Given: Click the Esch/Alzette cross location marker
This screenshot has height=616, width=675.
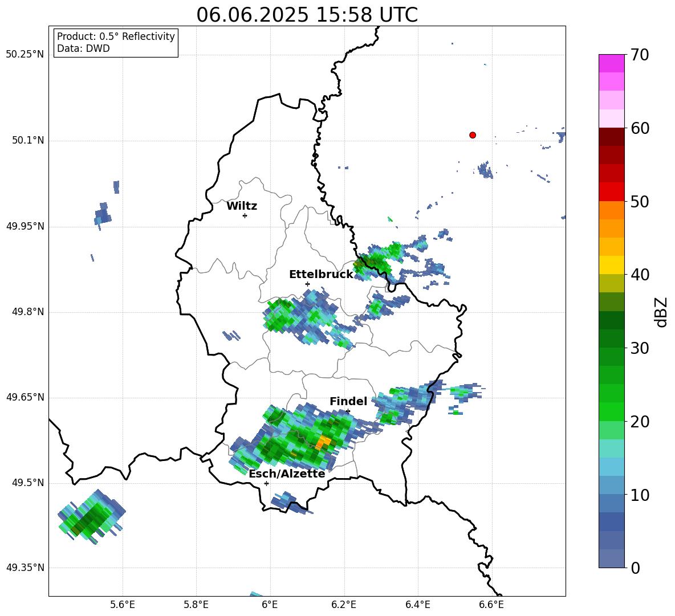Looking at the screenshot, I should click(266, 483).
